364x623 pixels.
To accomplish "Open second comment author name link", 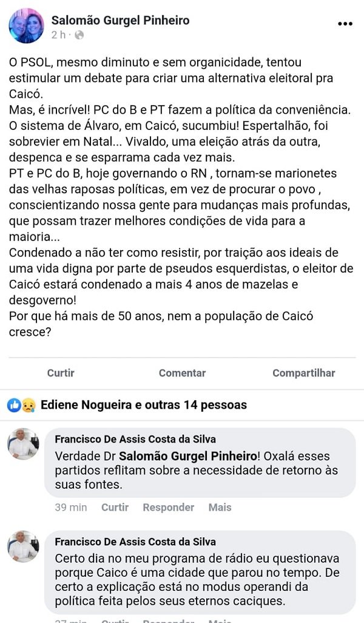I will click(135, 542).
